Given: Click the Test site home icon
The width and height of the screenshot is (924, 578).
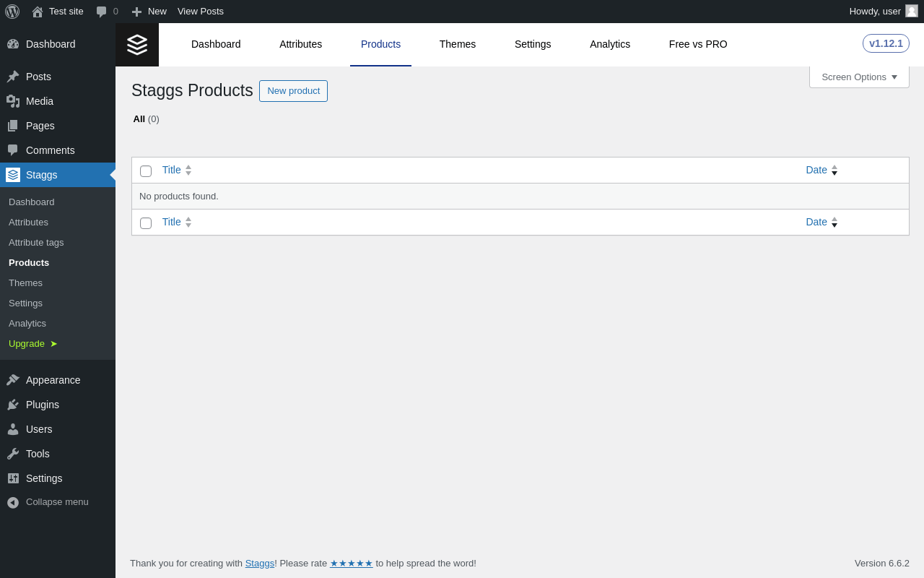Looking at the screenshot, I should click(38, 12).
